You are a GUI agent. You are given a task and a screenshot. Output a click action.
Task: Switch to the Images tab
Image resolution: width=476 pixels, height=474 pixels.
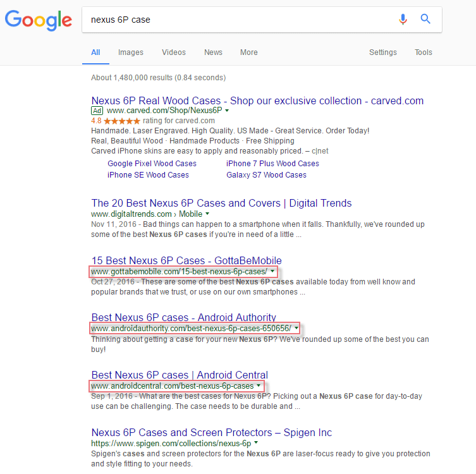pyautogui.click(x=130, y=52)
